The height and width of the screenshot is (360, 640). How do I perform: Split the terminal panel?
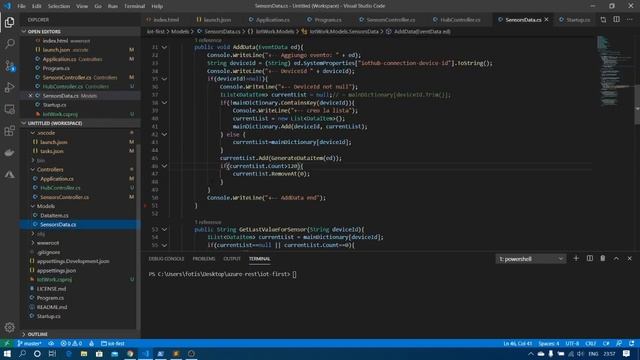click(590, 258)
